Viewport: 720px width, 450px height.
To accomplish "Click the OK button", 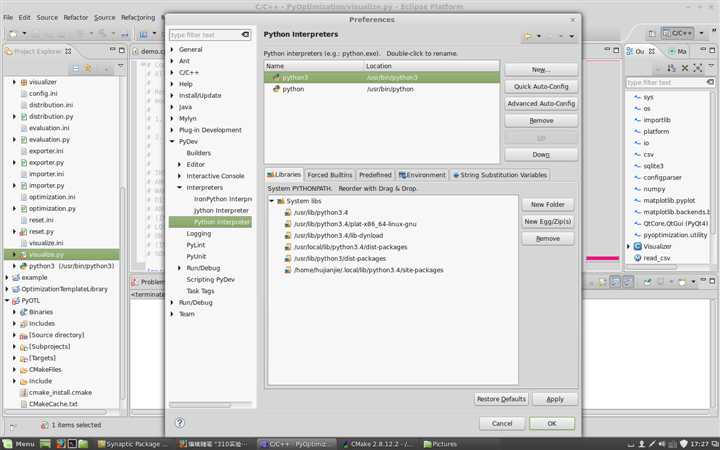I will (551, 423).
